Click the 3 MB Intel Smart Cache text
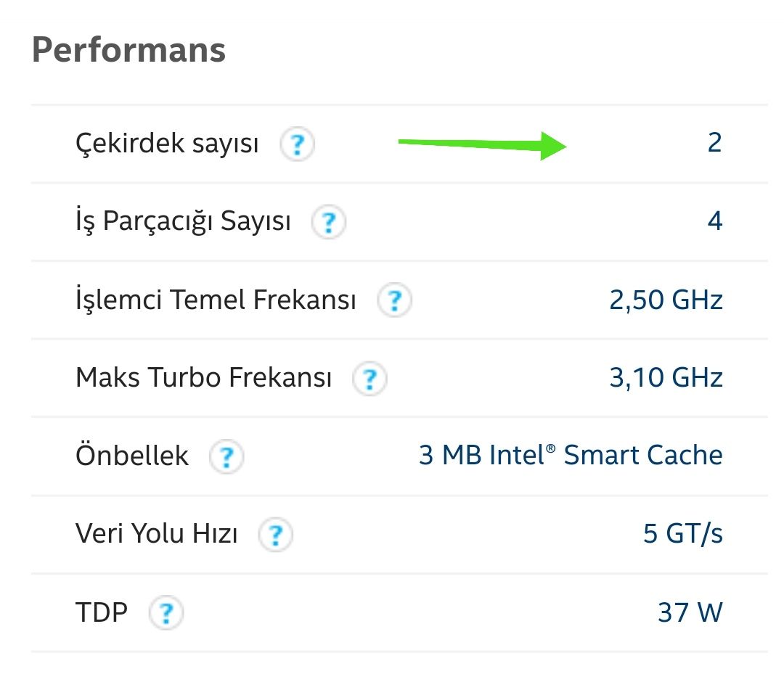Image resolution: width=784 pixels, height=682 pixels. click(571, 456)
